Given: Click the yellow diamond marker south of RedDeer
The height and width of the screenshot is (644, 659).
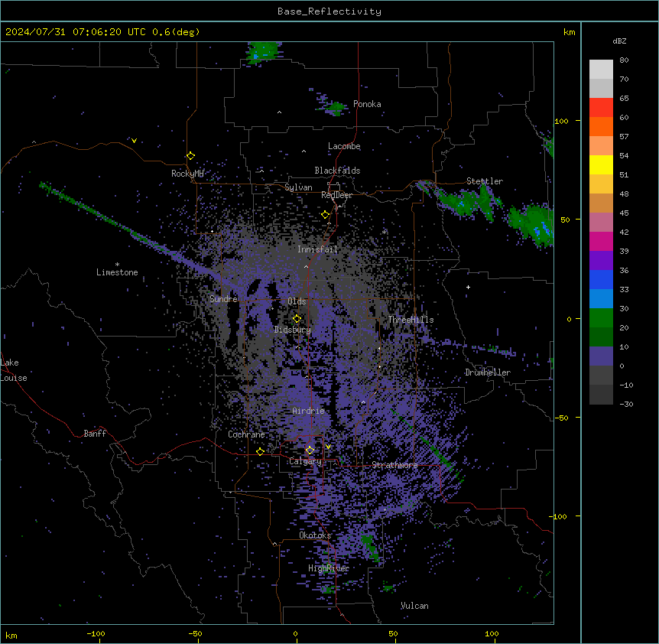Looking at the screenshot, I should click(325, 215).
